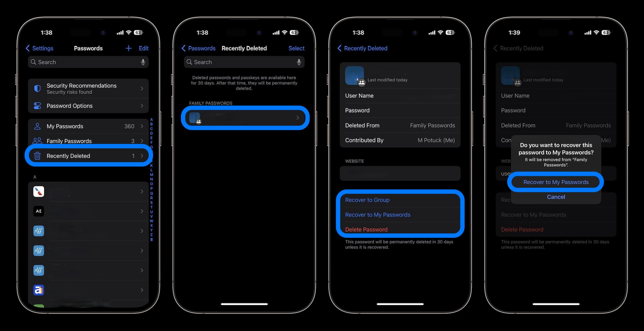Tap the My Passwords icon
This screenshot has height=331, width=644.
pos(38,125)
